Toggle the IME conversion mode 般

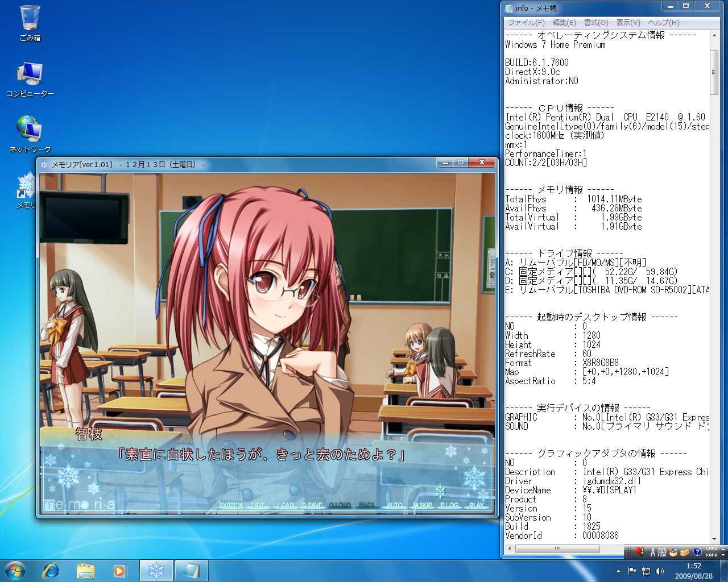pos(663,552)
